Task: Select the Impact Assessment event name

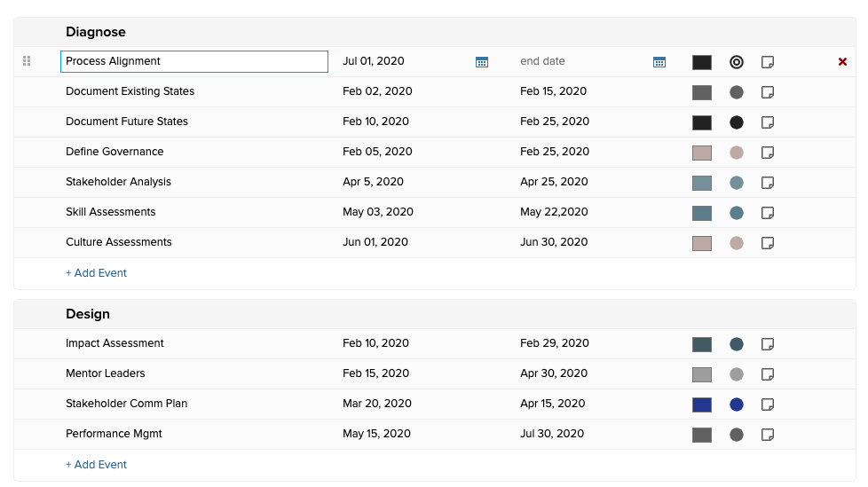Action: point(114,343)
